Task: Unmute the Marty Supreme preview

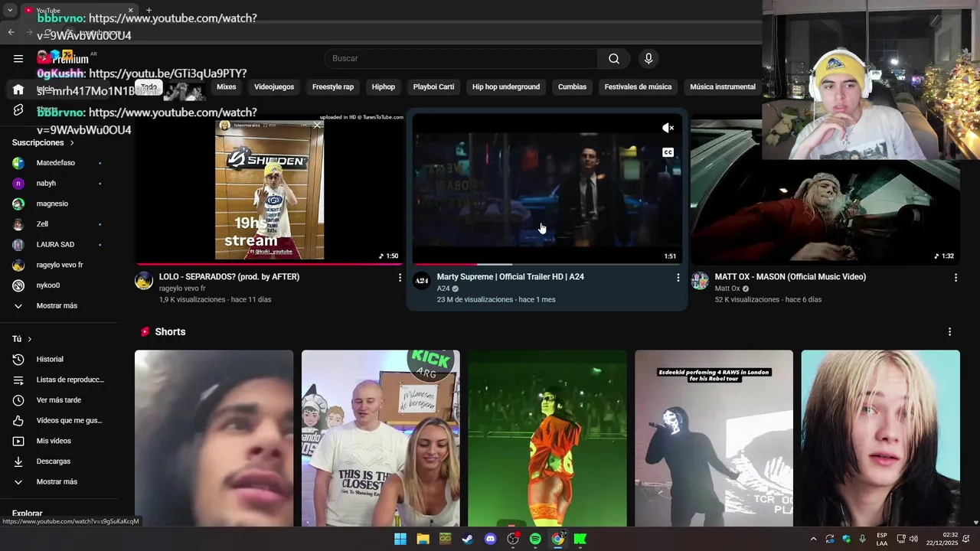Action: (x=668, y=128)
